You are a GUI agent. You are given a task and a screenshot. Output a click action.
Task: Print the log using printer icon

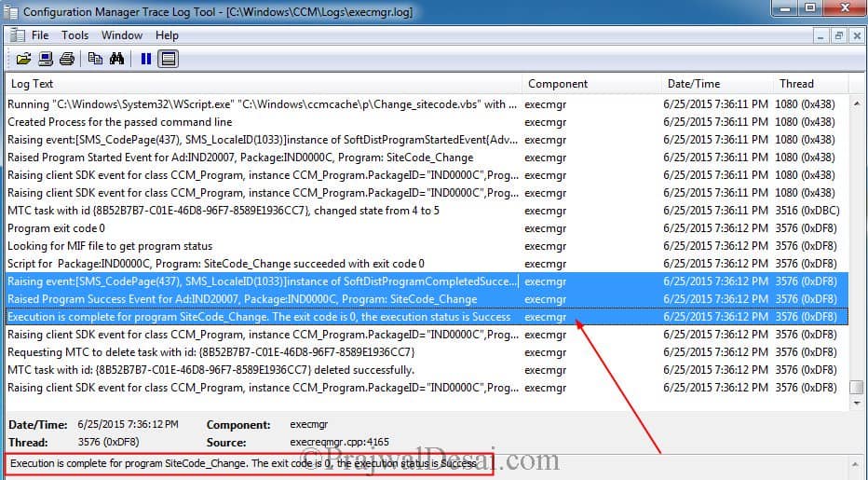point(67,59)
